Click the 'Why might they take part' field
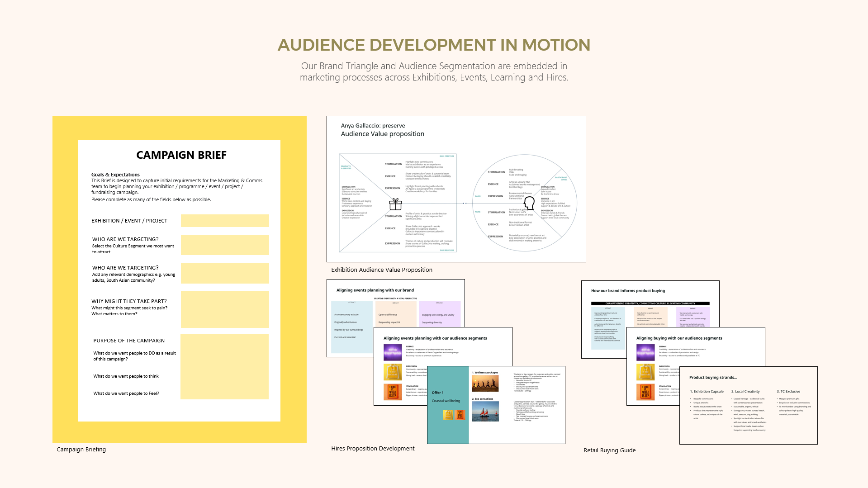Viewport: 868px width, 488px height. tap(225, 309)
